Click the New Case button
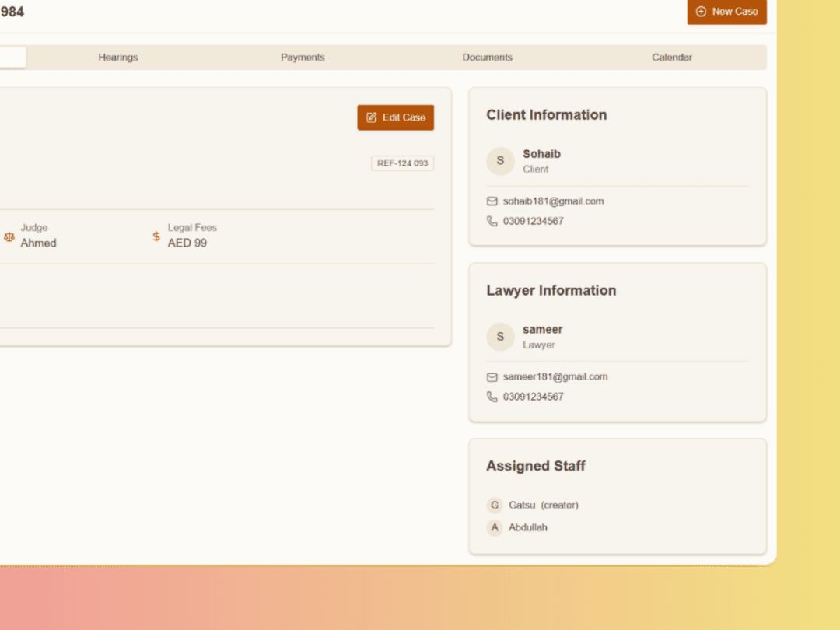The width and height of the screenshot is (840, 630). [727, 12]
